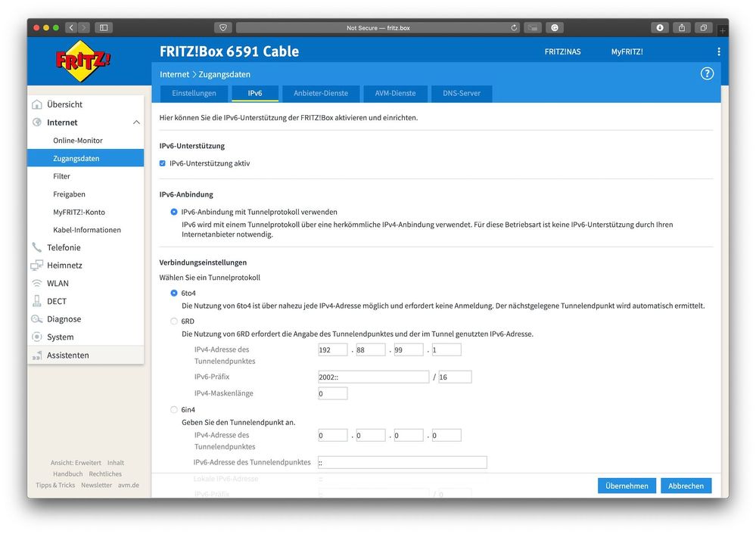Choose the 6to4 tunnel protocol

point(174,293)
